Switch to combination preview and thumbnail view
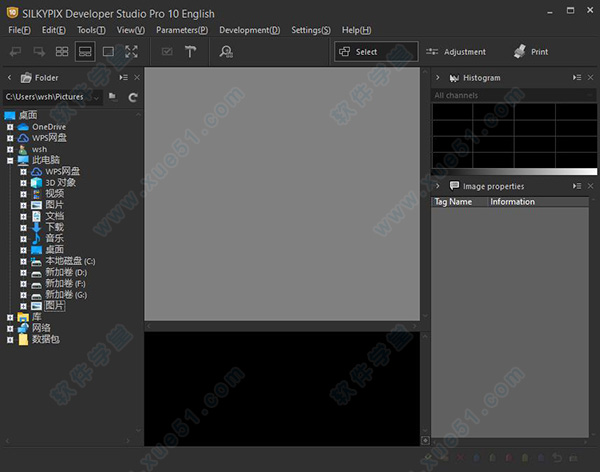Image resolution: width=600 pixels, height=472 pixels. pyautogui.click(x=85, y=52)
